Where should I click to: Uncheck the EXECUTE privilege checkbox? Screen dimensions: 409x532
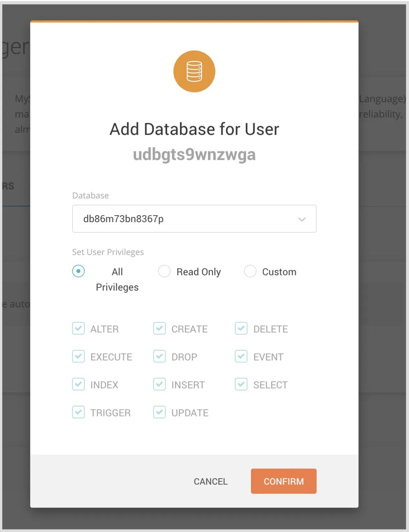78,357
